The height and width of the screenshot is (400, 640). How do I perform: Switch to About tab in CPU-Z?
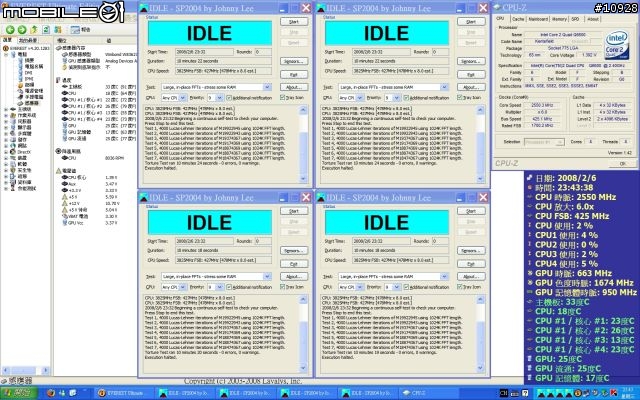point(593,19)
